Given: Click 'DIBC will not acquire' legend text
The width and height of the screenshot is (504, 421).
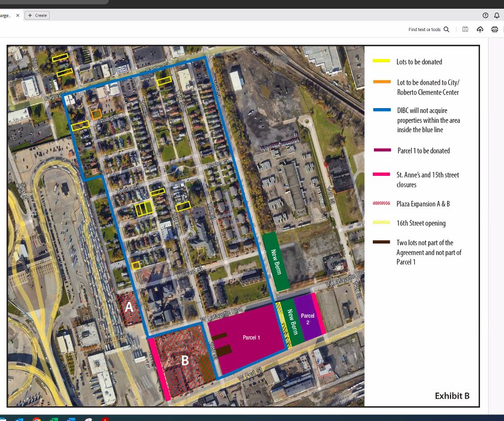Looking at the screenshot, I should [x=422, y=110].
